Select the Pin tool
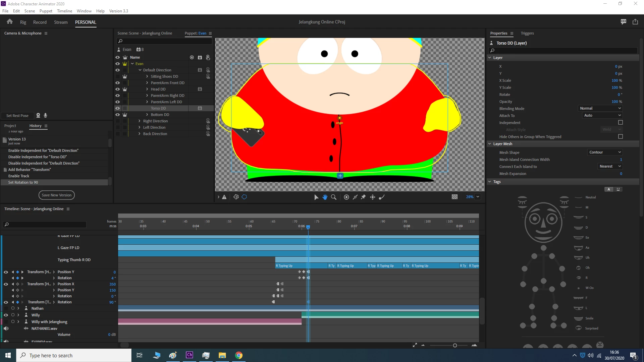The height and width of the screenshot is (362, 644). pyautogui.click(x=363, y=197)
